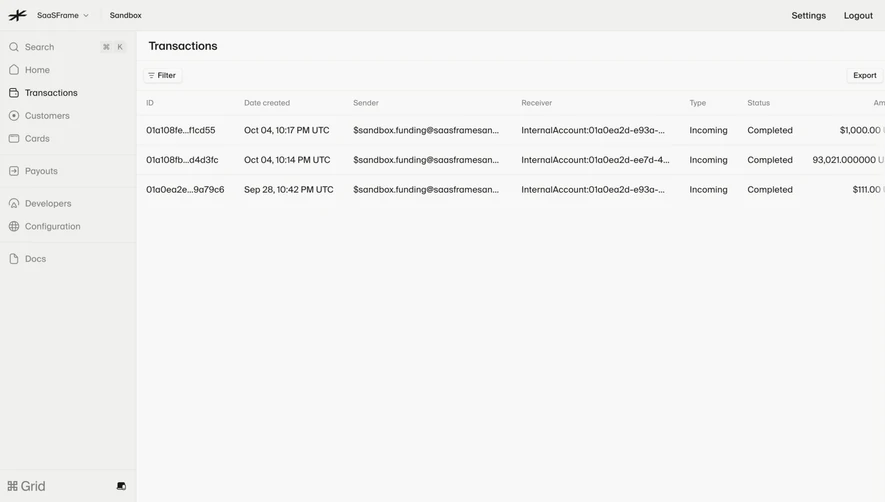Click date Sep 28, 10:42 PM UTC

pos(288,190)
